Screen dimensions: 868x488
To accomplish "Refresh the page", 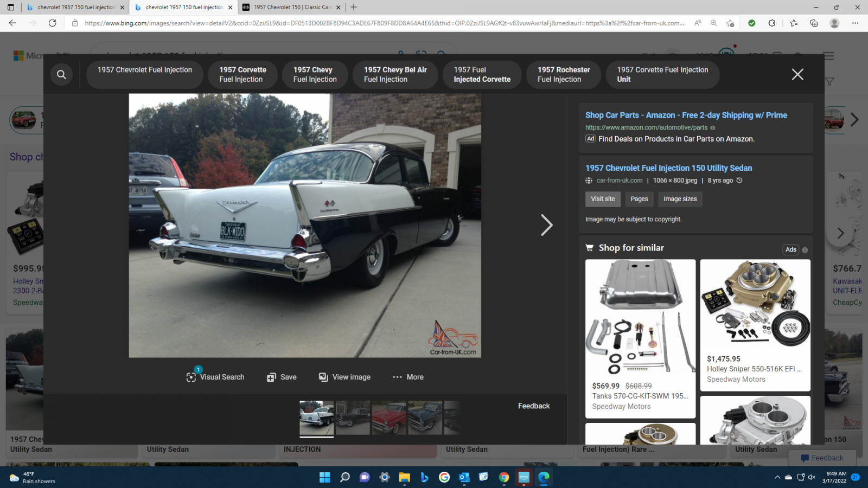I will (53, 23).
